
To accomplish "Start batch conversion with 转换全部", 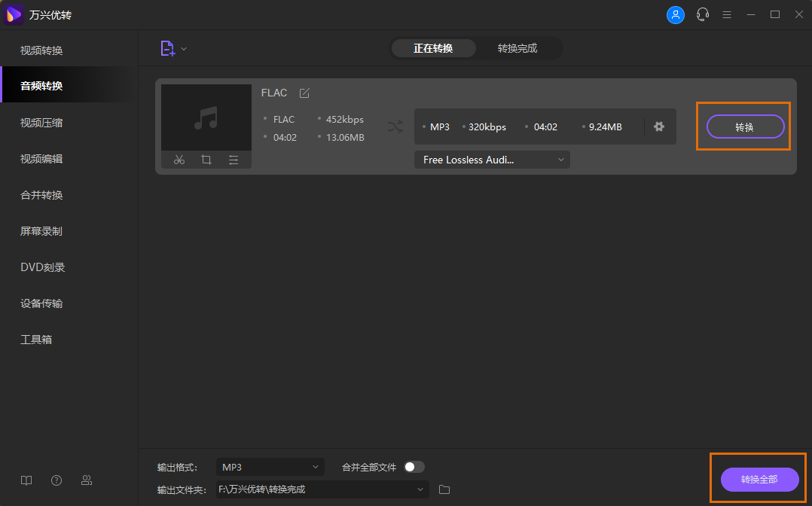I will (761, 480).
